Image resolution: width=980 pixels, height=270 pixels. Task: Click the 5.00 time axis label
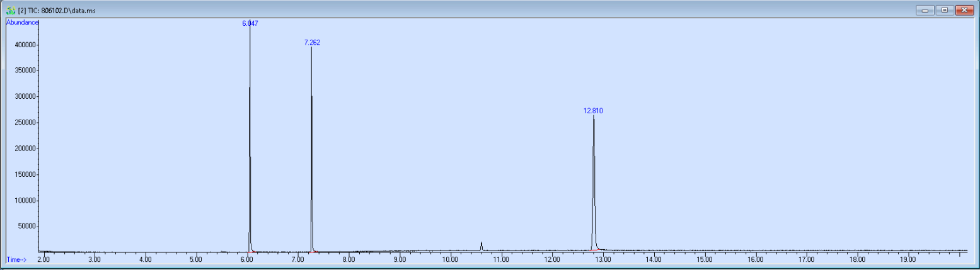[x=196, y=259]
